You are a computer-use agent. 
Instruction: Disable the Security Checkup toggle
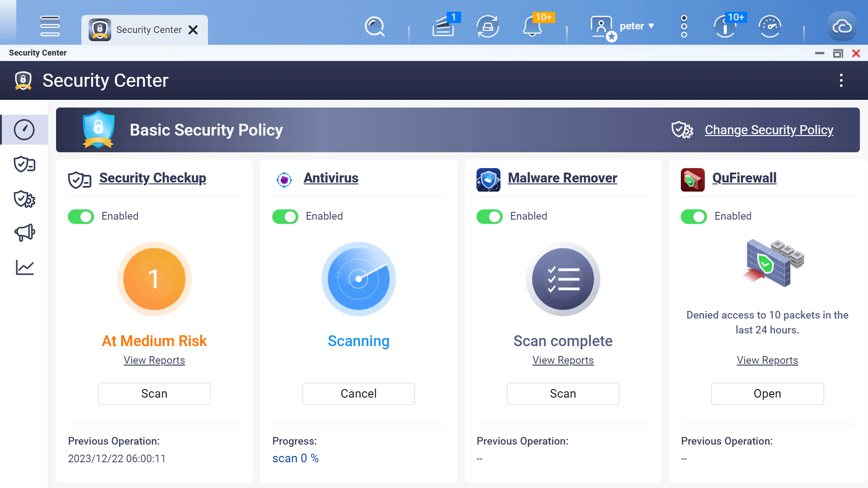tap(80, 216)
